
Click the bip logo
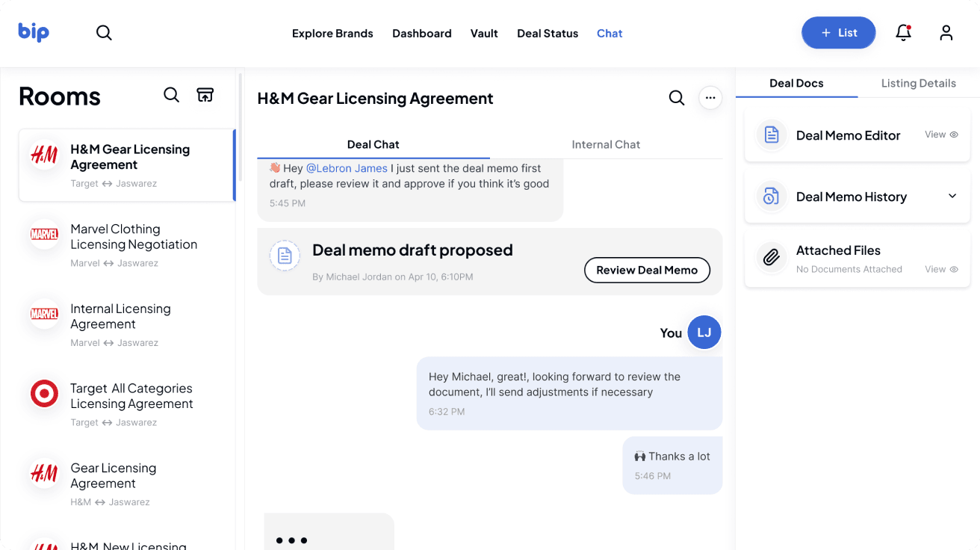pos(34,32)
